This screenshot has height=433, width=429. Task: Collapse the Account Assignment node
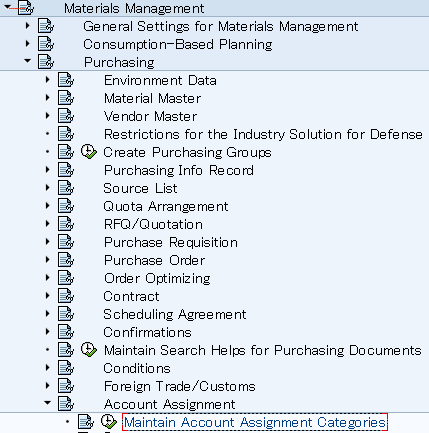click(x=47, y=403)
